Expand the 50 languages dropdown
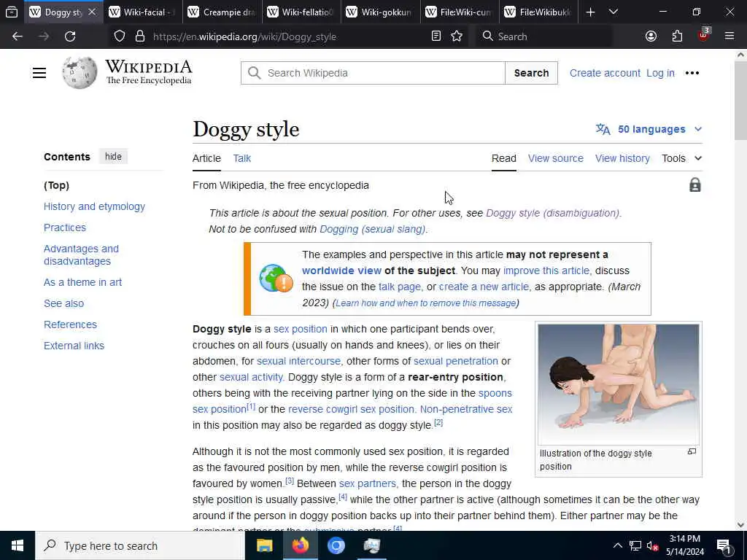 [x=649, y=129]
